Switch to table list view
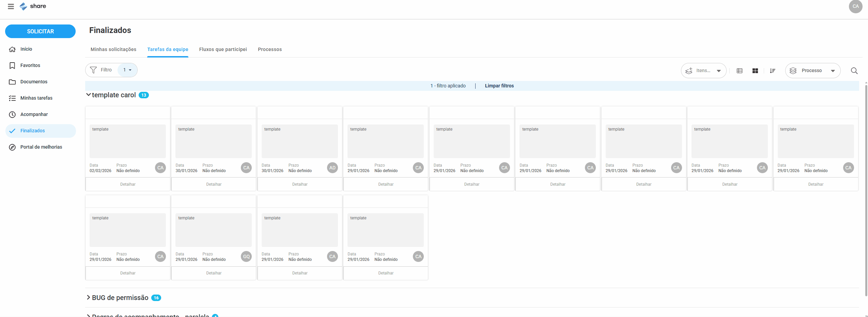 (740, 71)
